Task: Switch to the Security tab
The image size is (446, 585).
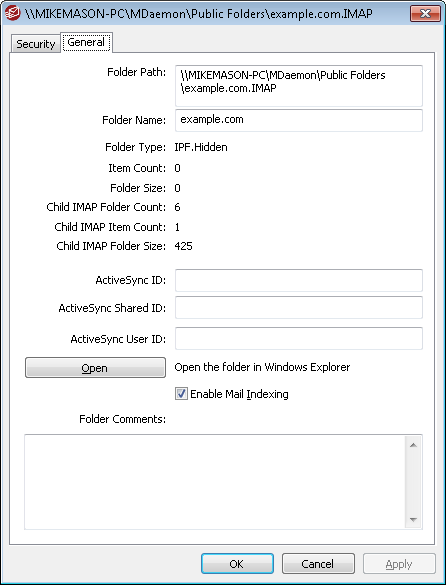Action: pyautogui.click(x=35, y=44)
